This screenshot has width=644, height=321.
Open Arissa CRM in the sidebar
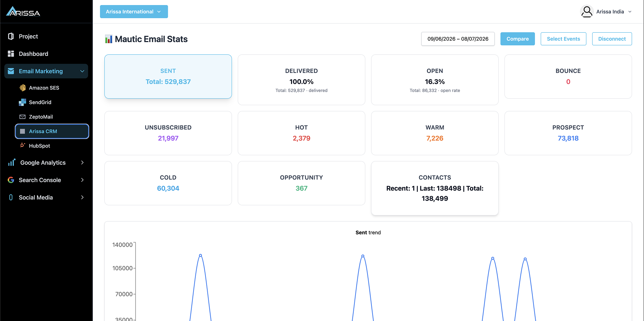52,131
